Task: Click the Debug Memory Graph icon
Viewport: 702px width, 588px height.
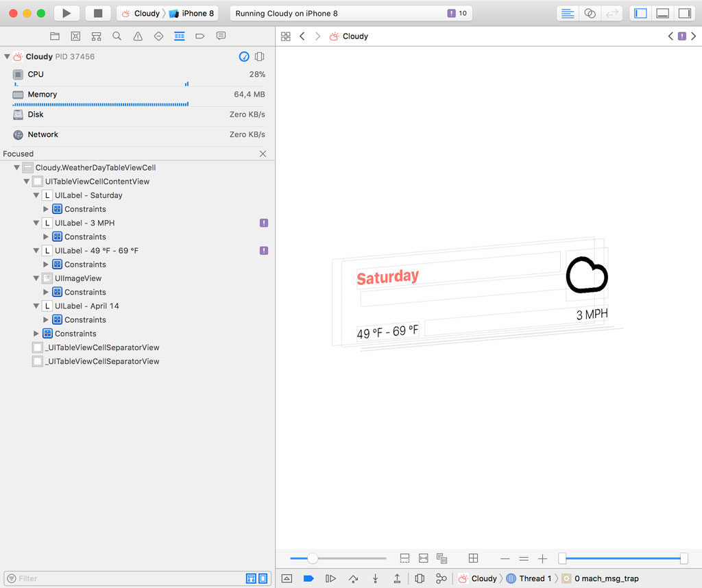Action: pyautogui.click(x=441, y=578)
